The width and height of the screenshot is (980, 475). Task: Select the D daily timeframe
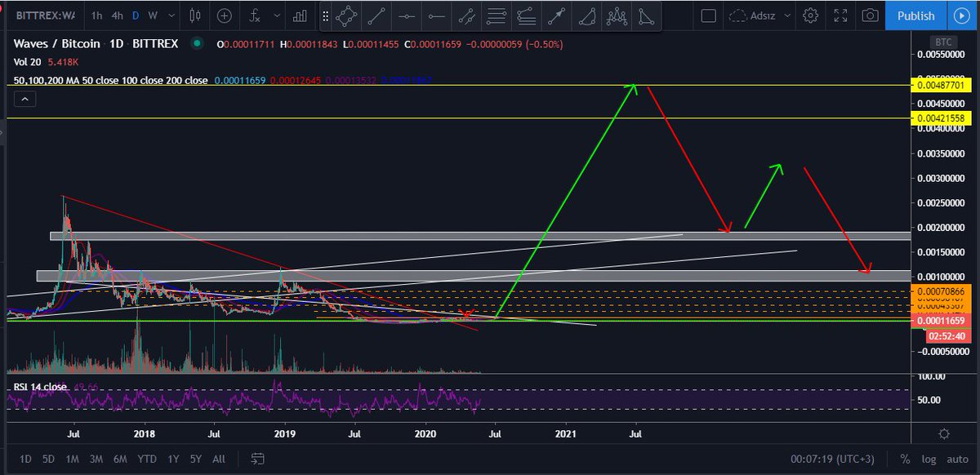point(136,16)
